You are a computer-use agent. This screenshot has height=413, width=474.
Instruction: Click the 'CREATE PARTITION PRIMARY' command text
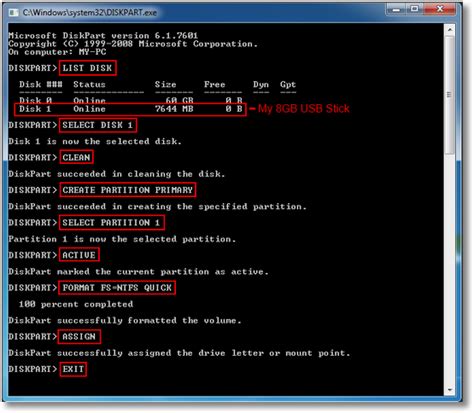tap(127, 190)
